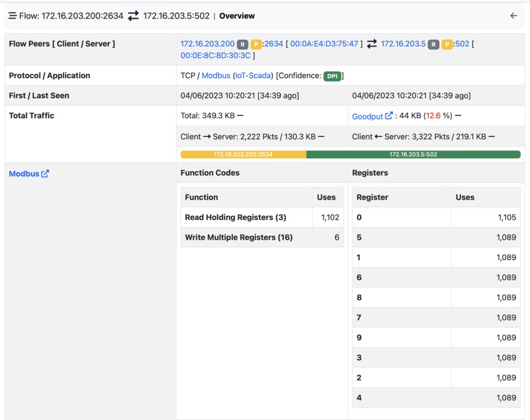The height and width of the screenshot is (420, 530).
Task: Click the Goodput external link icon
Action: [x=389, y=116]
